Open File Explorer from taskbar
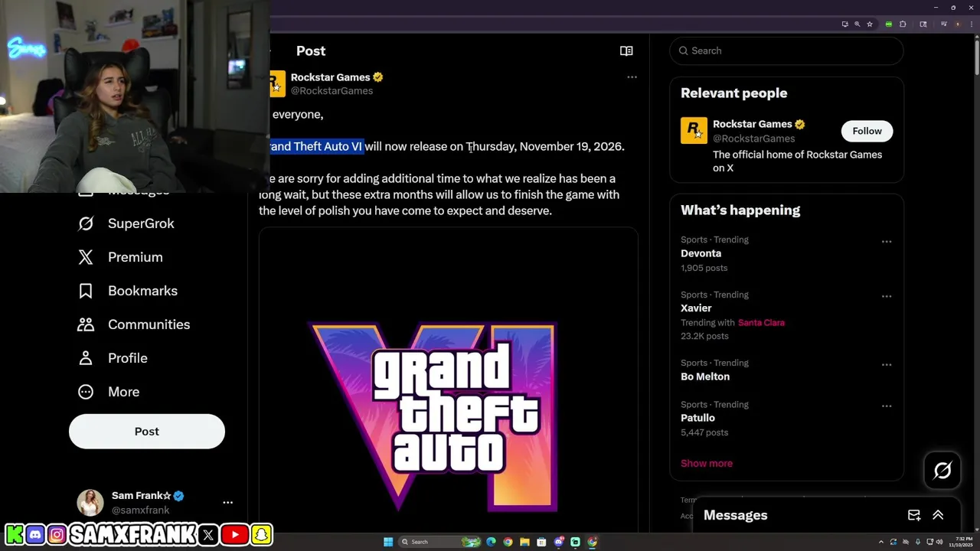980x551 pixels. 524,542
